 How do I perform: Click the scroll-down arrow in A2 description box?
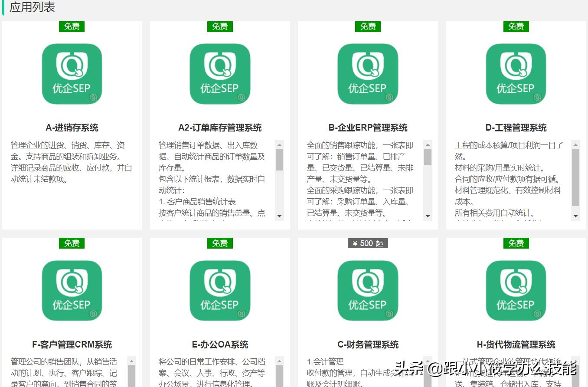280,216
